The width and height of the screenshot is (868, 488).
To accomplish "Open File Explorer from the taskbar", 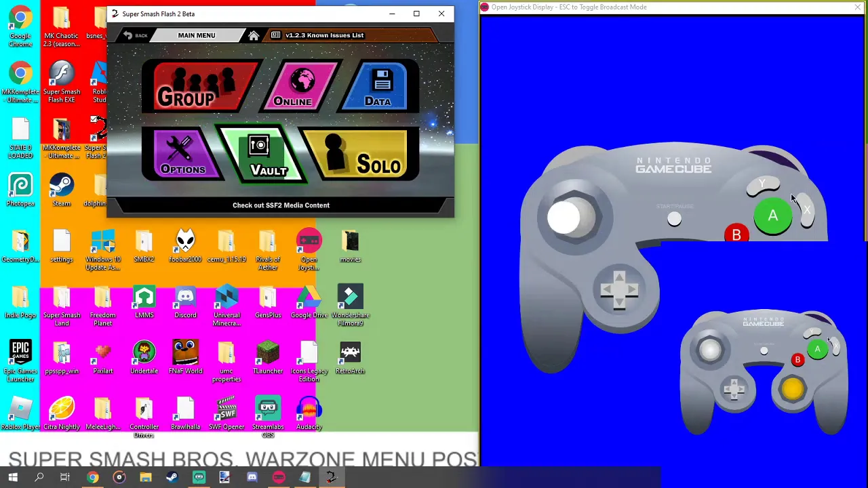I will coord(145,478).
